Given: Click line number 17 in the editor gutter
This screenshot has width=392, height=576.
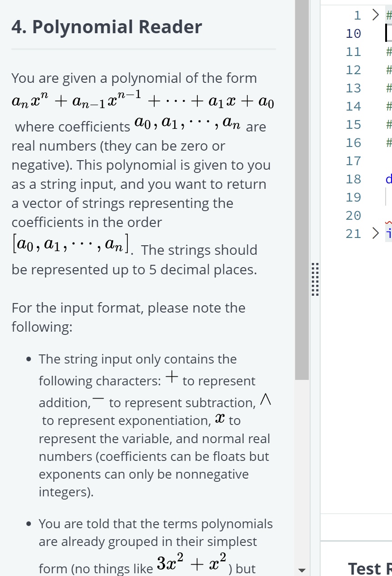Looking at the screenshot, I should 353,161.
